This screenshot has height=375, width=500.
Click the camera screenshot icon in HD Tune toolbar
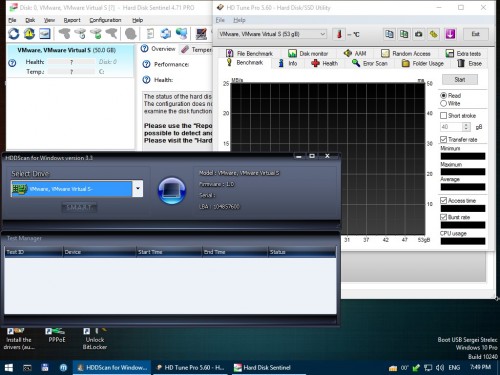tap(419, 34)
